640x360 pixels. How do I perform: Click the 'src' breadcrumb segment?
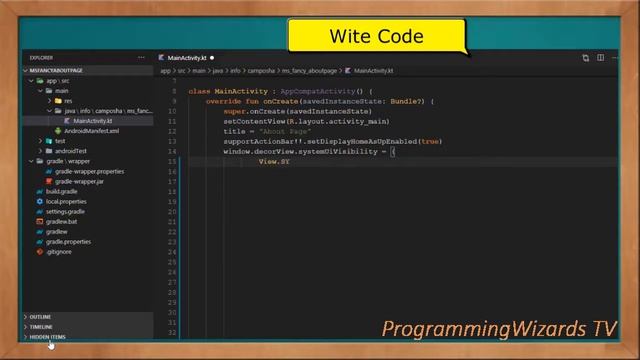(181, 71)
